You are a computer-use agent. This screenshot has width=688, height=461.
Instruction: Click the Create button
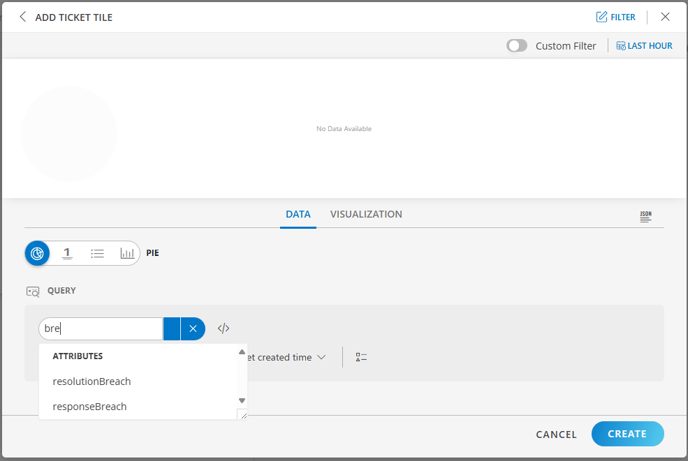click(x=627, y=434)
